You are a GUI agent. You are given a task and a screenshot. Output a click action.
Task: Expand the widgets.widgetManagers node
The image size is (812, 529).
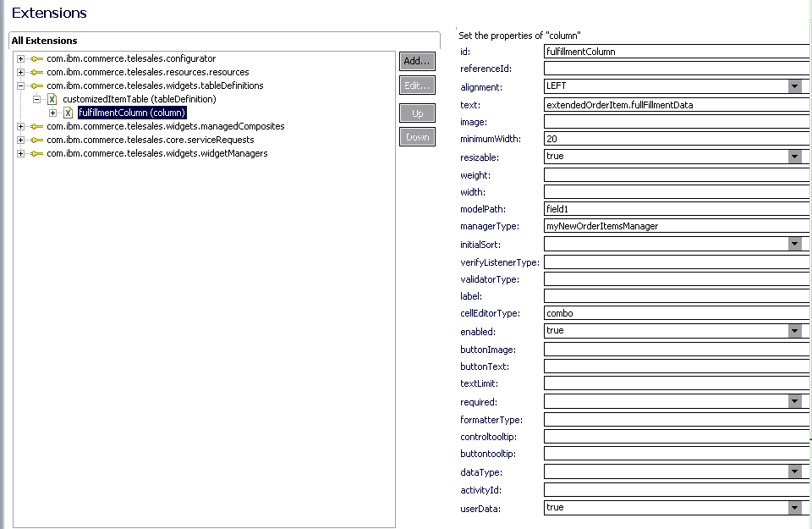[x=20, y=153]
